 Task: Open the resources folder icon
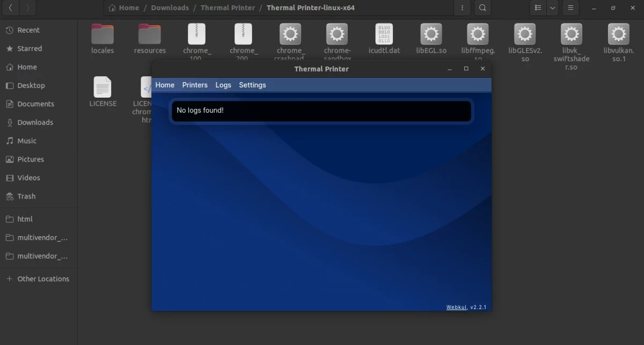click(149, 33)
